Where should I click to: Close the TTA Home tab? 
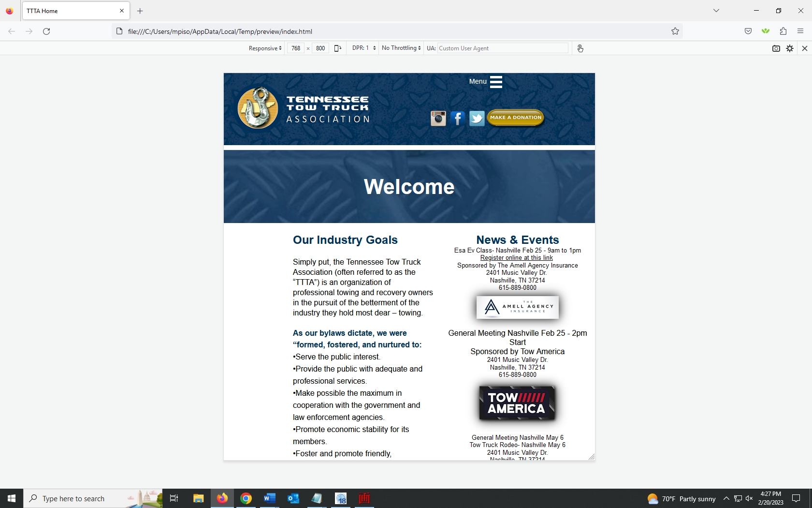[122, 11]
